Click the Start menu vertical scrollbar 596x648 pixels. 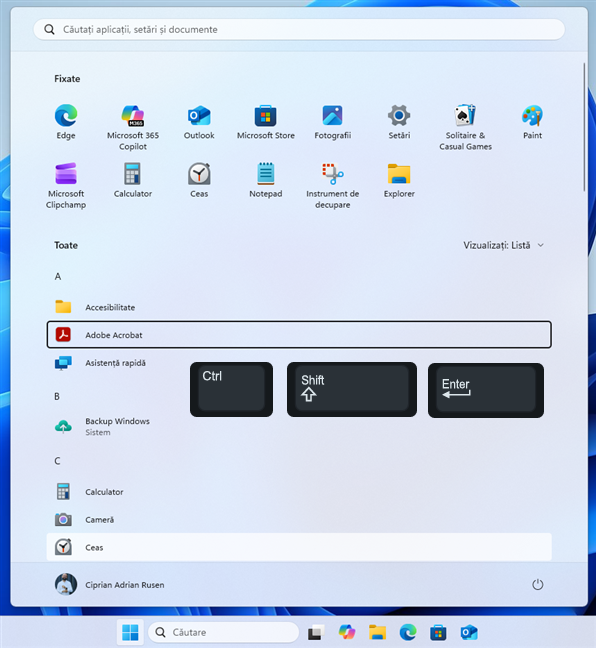coord(584,127)
